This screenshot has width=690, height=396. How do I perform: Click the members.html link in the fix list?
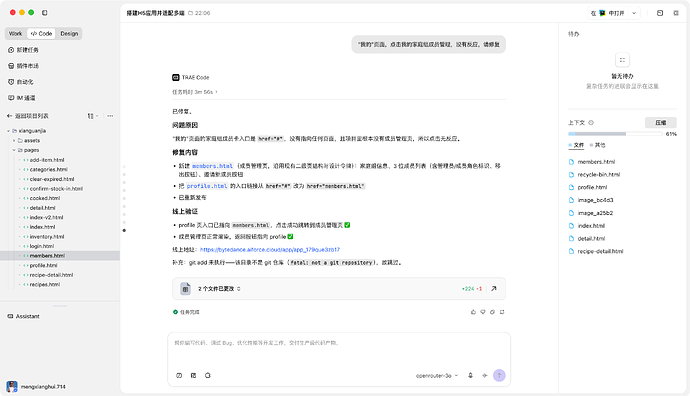pyautogui.click(x=212, y=166)
